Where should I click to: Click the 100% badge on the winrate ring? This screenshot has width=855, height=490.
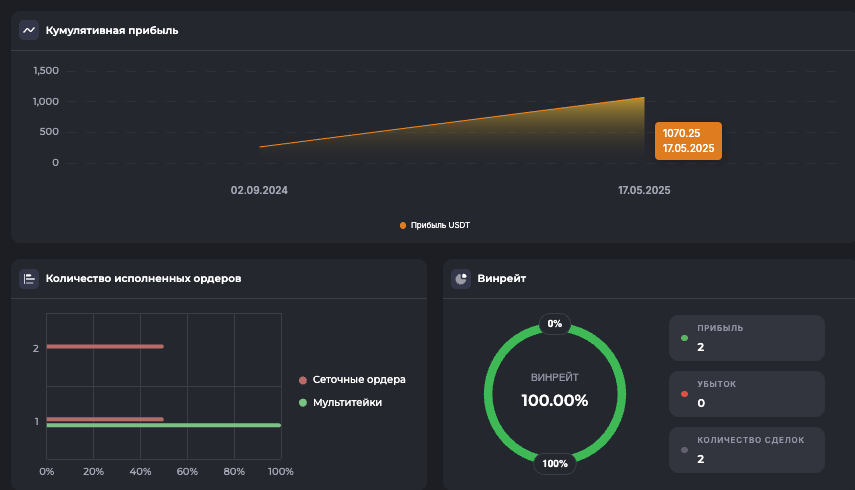coord(554,463)
